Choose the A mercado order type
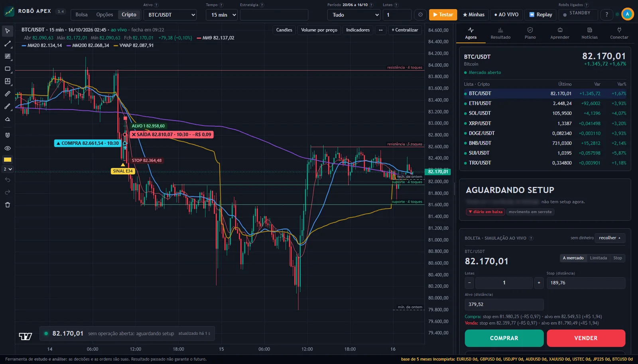Image resolution: width=638 pixels, height=364 pixels. coord(573,258)
